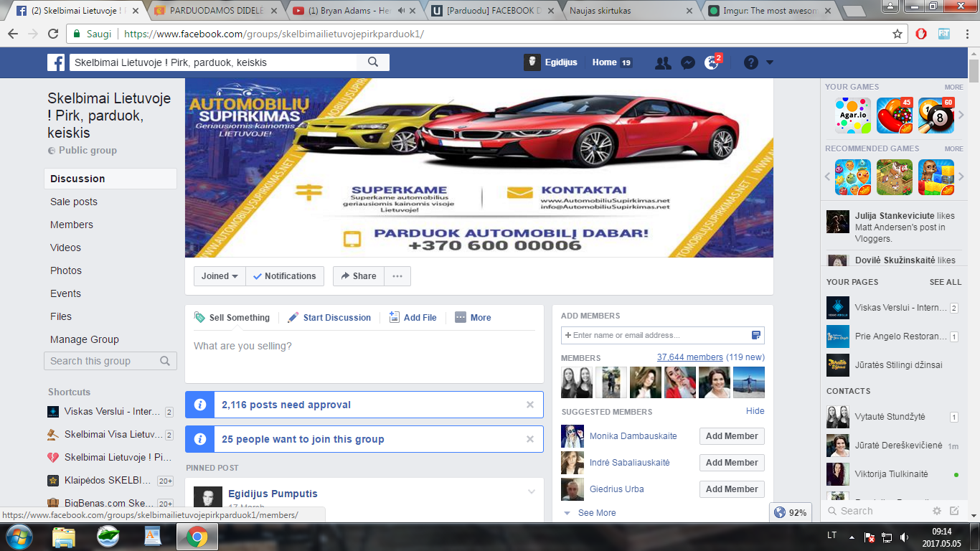
Task: Open the group more options ellipsis
Action: click(x=397, y=276)
